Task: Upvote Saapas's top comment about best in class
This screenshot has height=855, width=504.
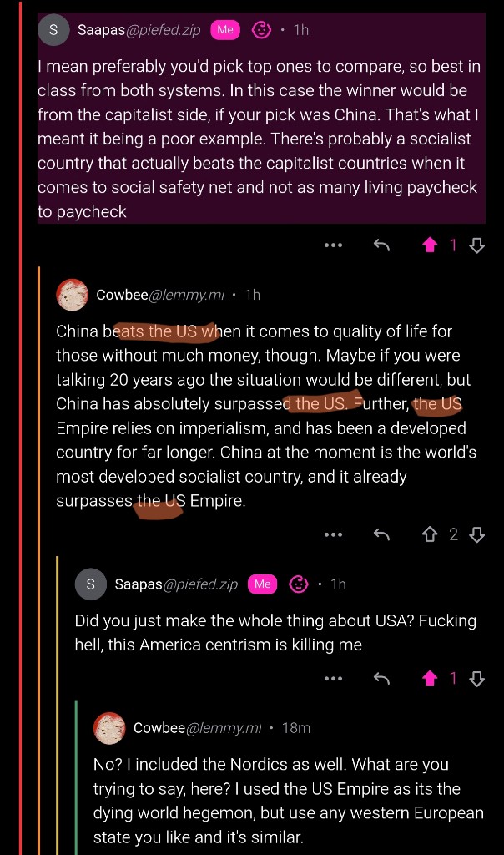Action: 430,246
